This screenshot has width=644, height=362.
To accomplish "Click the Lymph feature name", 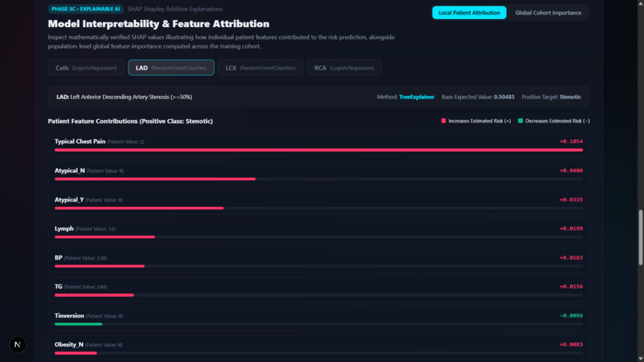I will point(64,229).
